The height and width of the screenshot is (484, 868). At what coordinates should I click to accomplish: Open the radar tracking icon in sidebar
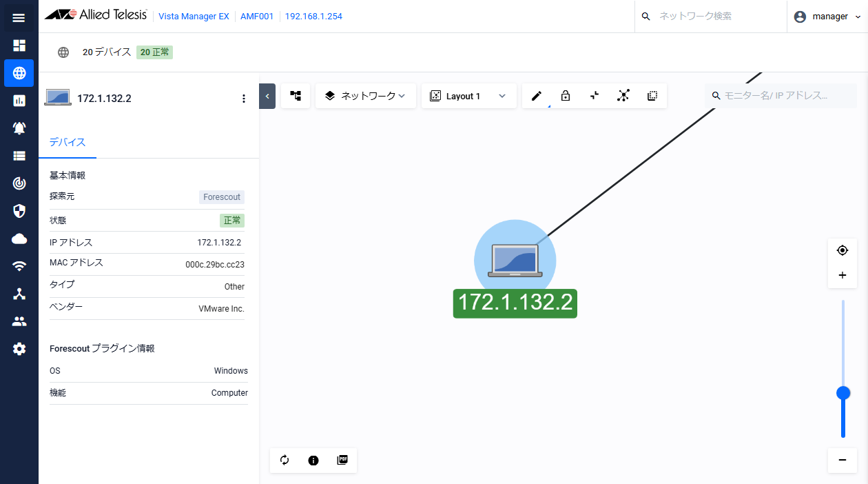tap(19, 183)
